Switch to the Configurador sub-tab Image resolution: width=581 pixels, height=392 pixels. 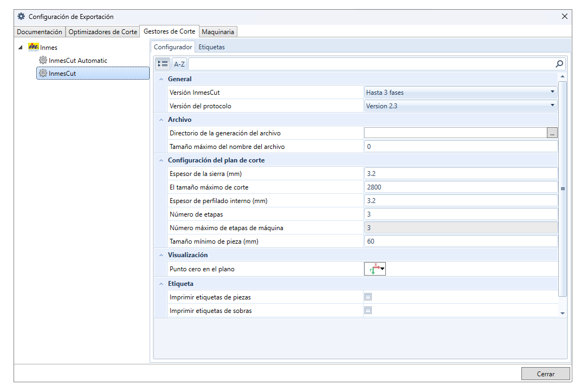point(173,47)
